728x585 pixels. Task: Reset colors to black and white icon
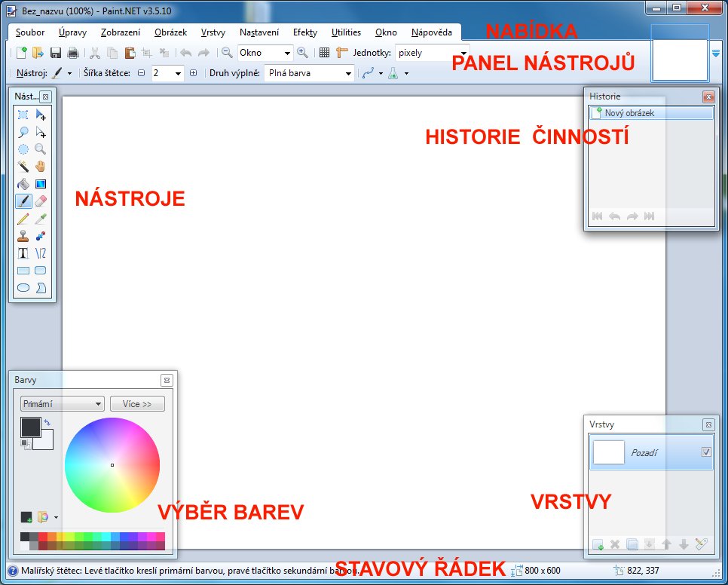(26, 444)
